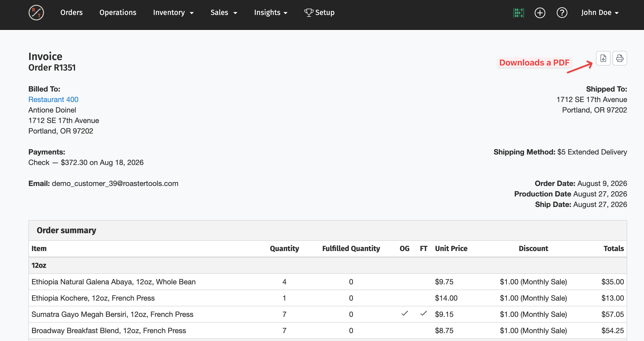
Task: Click Ethiopia Kochere's Monthly Sale discount
Action: point(533,298)
